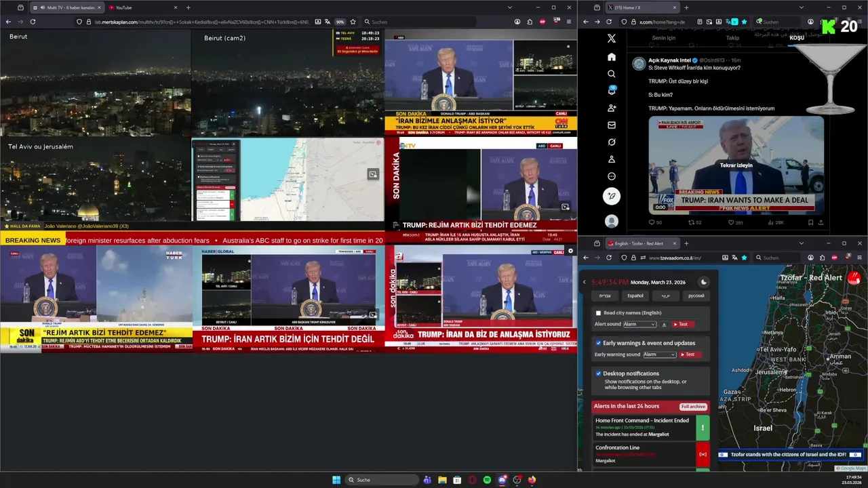Toggle Desktop notifications checkbox
The image size is (868, 488).
[x=598, y=373]
